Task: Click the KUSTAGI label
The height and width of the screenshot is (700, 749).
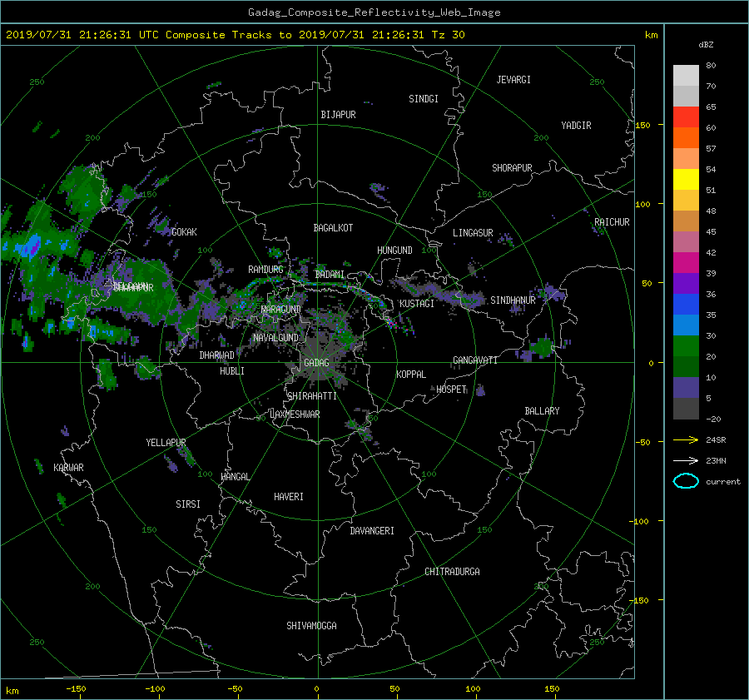Action: click(x=417, y=304)
